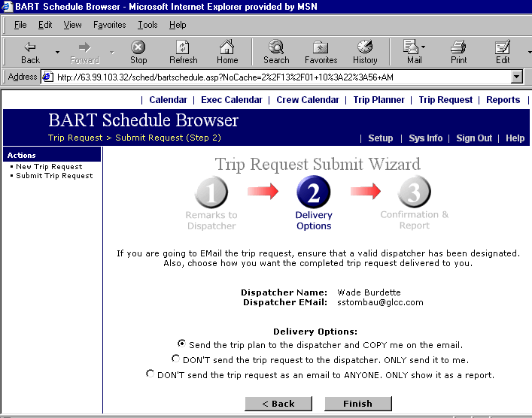The image size is (532, 418).
Task: Select ONLY show it as a report option
Action: pos(150,374)
